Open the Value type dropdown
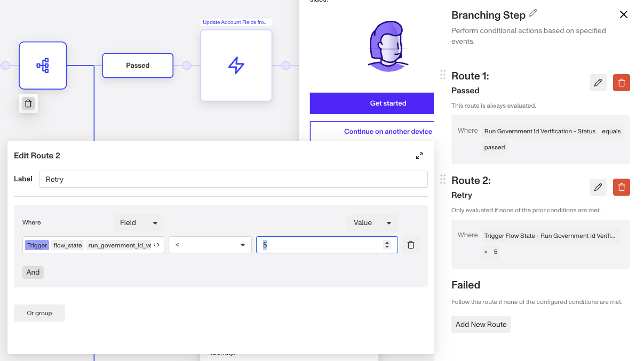Screen dimensions: 644x361 click(x=372, y=223)
